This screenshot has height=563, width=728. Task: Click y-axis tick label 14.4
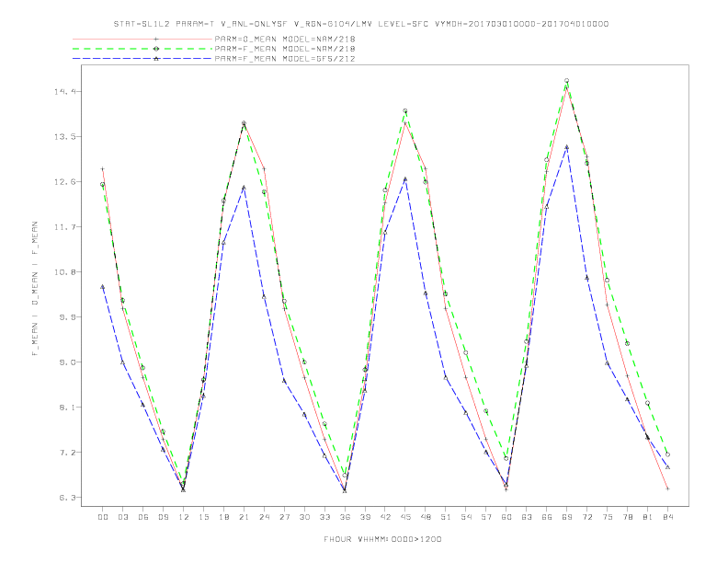64,91
